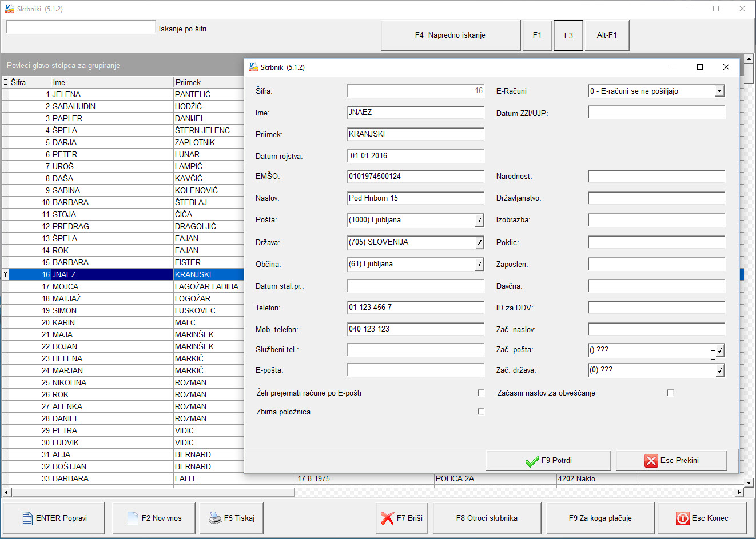Viewport: 756px width, 539px height.
Task: Click the Zač. naslov input field
Action: click(656, 329)
